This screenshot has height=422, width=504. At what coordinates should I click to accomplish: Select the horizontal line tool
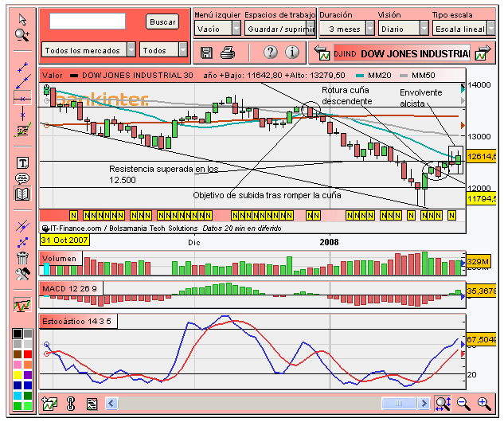[x=22, y=99]
